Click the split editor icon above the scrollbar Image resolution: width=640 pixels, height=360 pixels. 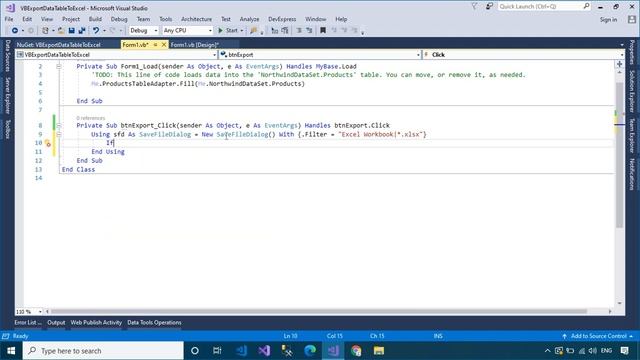coord(619,64)
